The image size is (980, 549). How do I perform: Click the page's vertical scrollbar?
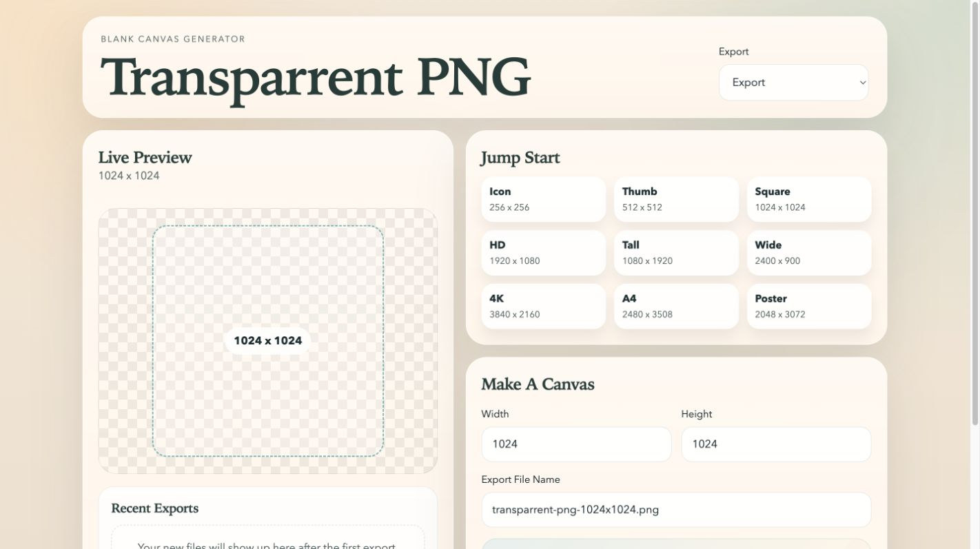click(x=974, y=212)
